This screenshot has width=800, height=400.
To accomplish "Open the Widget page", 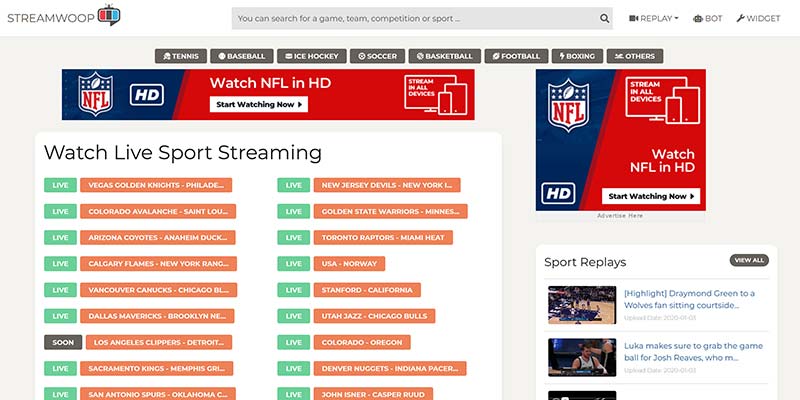I will point(758,18).
